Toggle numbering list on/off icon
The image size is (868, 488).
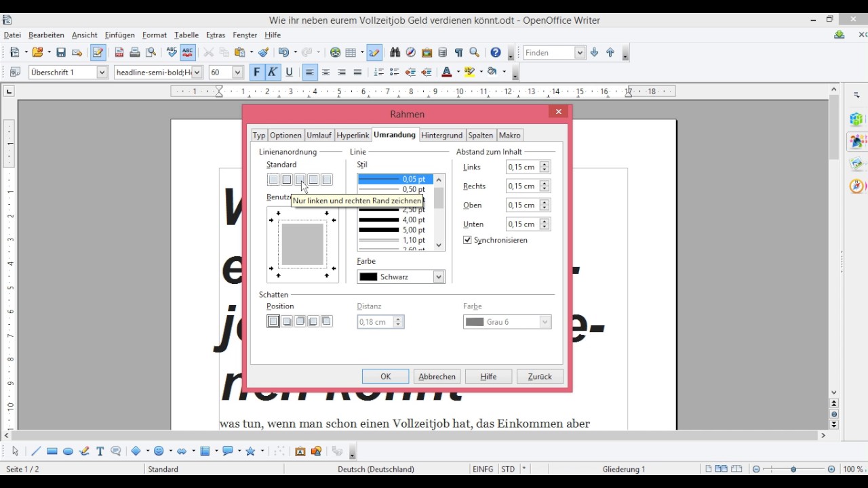coord(378,72)
